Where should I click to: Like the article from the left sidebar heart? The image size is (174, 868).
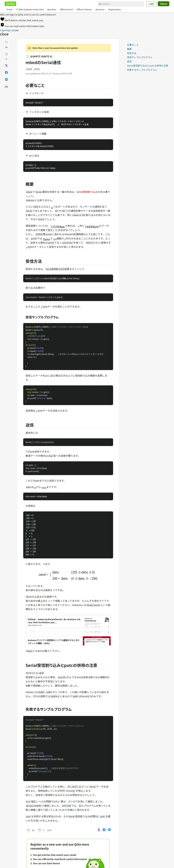tap(6, 42)
